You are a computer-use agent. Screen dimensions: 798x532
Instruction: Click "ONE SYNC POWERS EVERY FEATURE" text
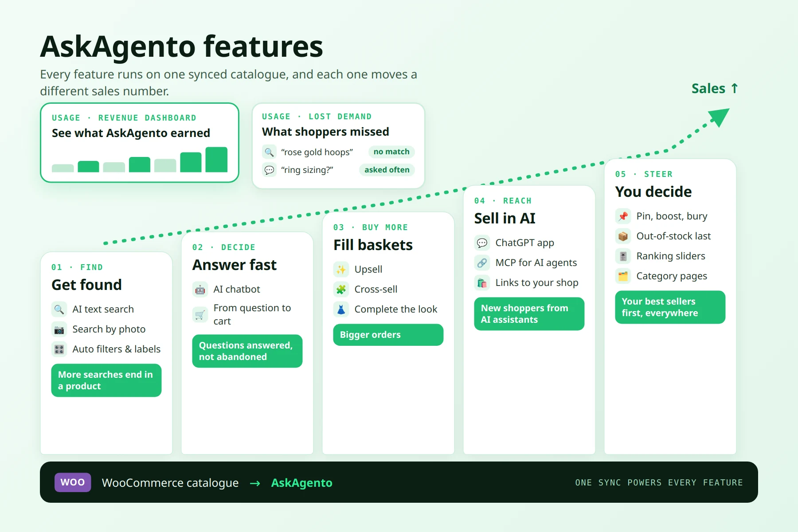point(659,482)
